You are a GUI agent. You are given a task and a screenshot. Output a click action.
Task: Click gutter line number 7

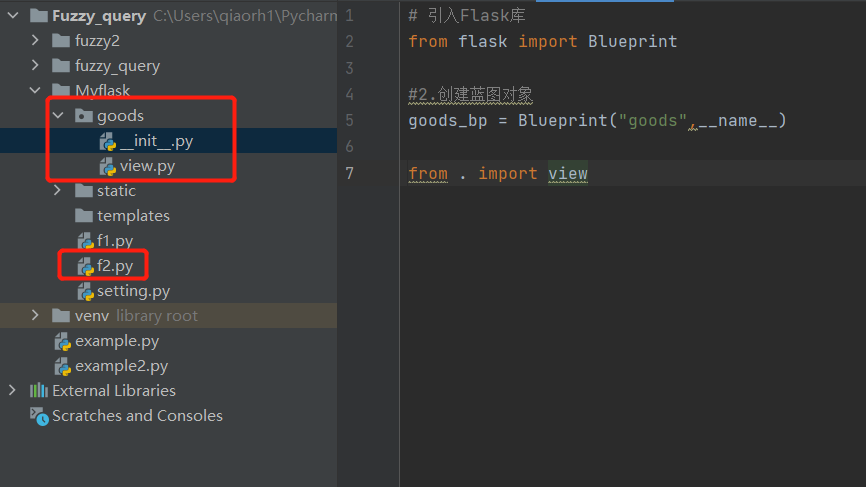coord(349,173)
